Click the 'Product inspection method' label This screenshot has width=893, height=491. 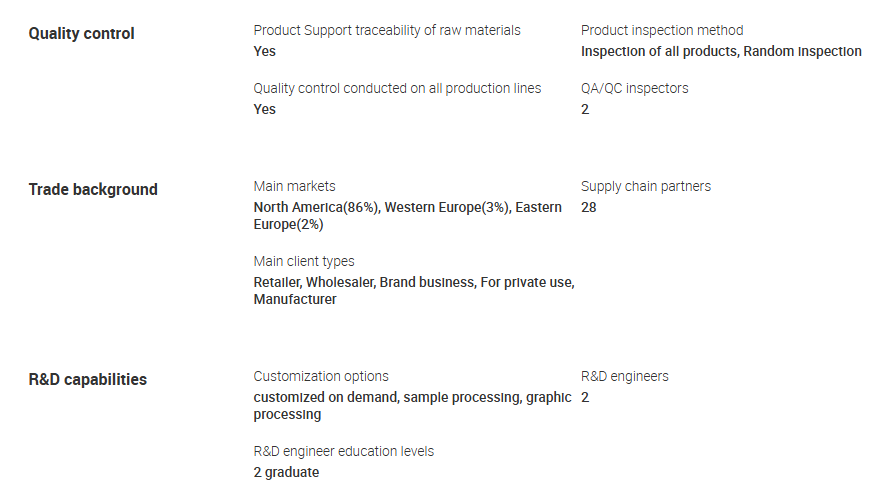click(x=662, y=30)
